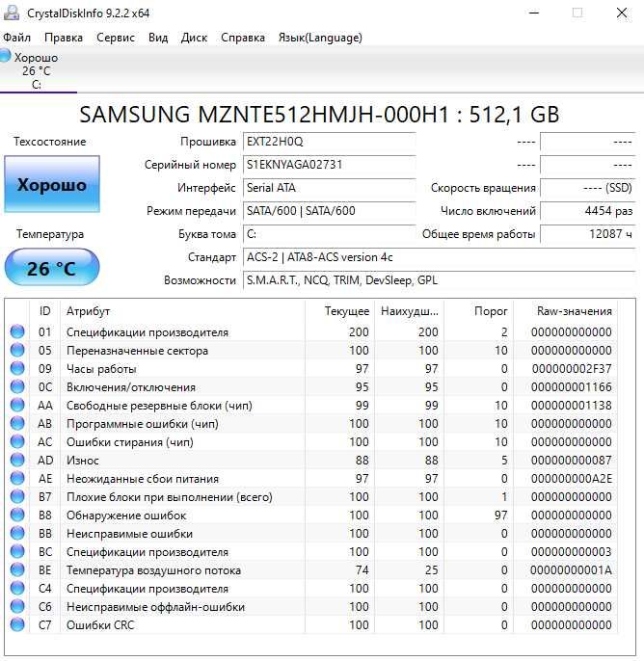Click status icon for AD Износ

click(x=17, y=460)
